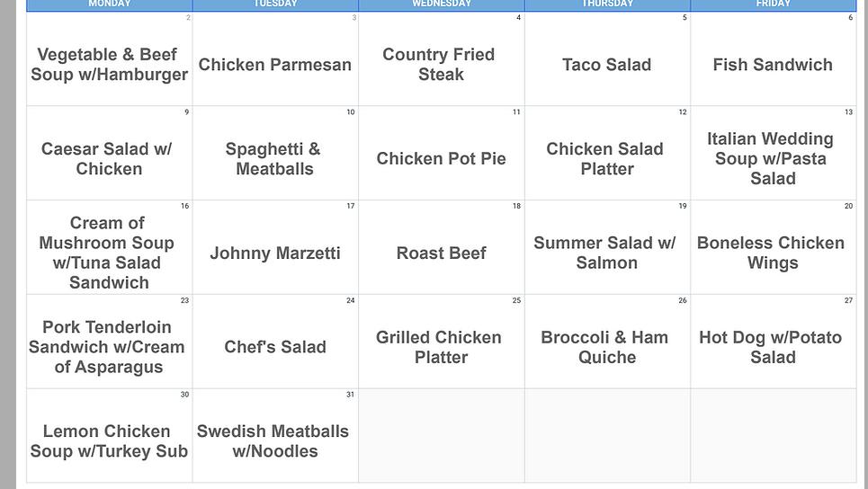Open the Swedish Meatballs w/Noodles entry

click(x=275, y=441)
